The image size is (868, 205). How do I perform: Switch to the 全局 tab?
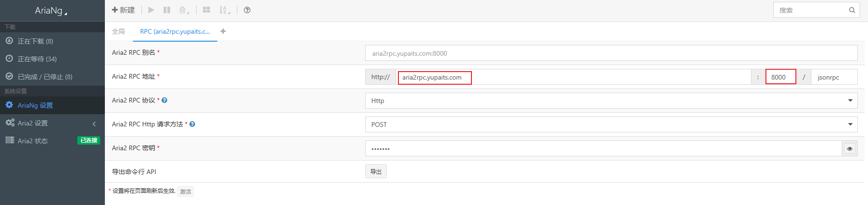118,31
